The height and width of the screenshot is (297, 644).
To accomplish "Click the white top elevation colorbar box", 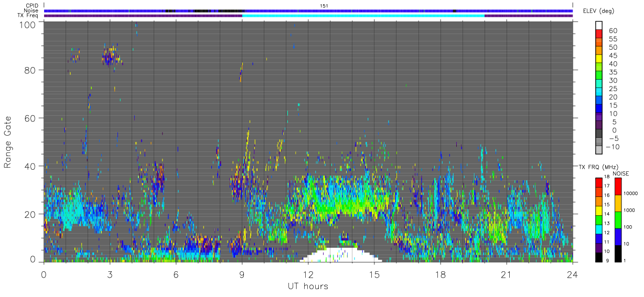I will [x=599, y=25].
